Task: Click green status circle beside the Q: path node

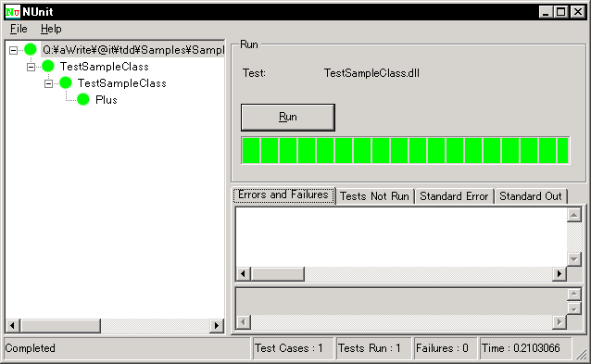Action: pos(31,49)
